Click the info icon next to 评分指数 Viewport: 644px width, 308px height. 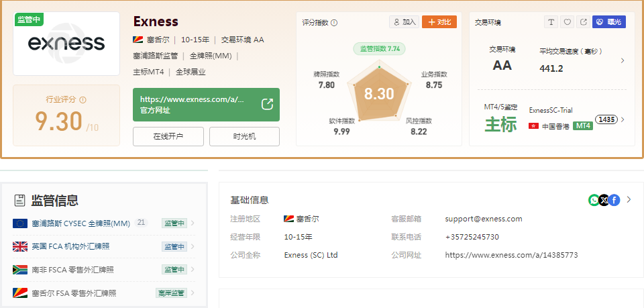334,23
